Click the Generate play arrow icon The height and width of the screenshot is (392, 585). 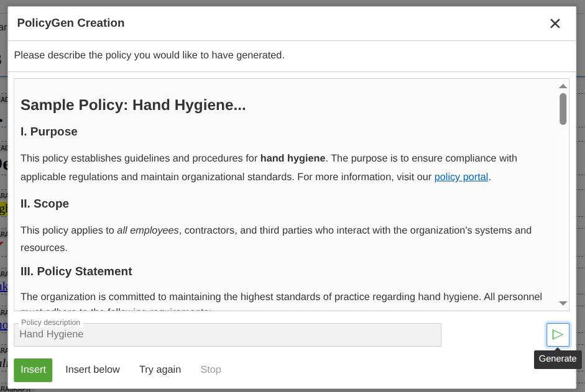coord(558,335)
